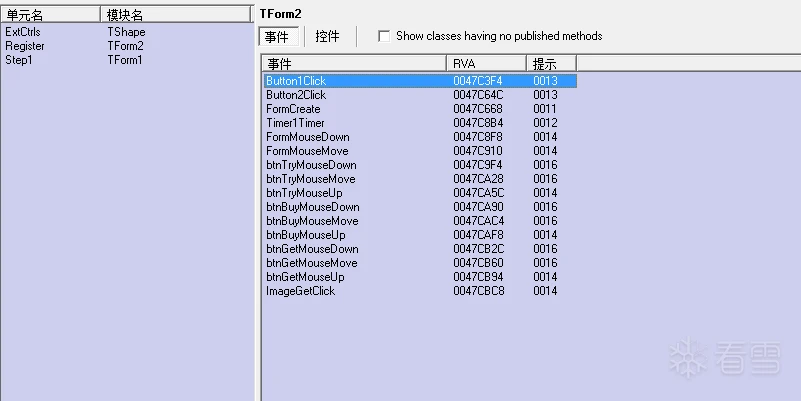Click RVA value 0047C8F8

point(478,137)
